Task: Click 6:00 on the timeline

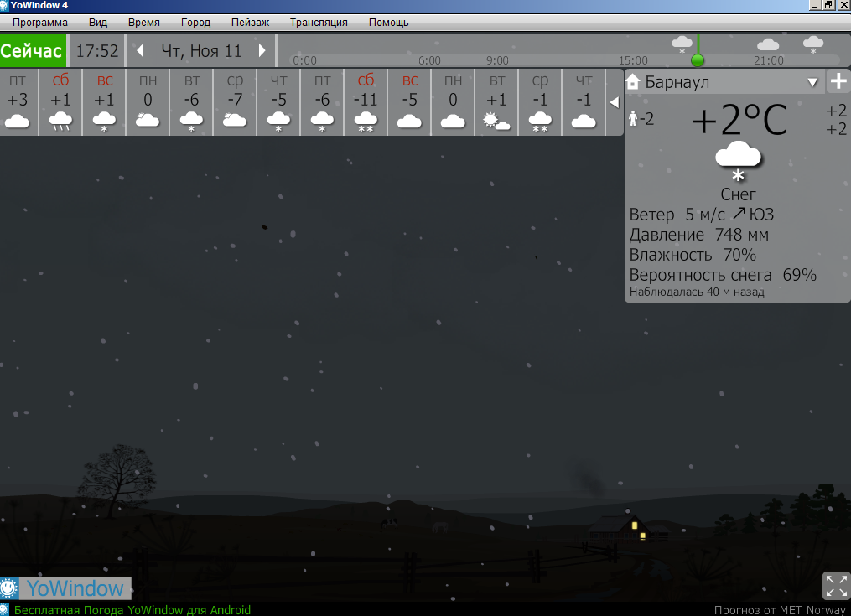Action: coord(429,60)
